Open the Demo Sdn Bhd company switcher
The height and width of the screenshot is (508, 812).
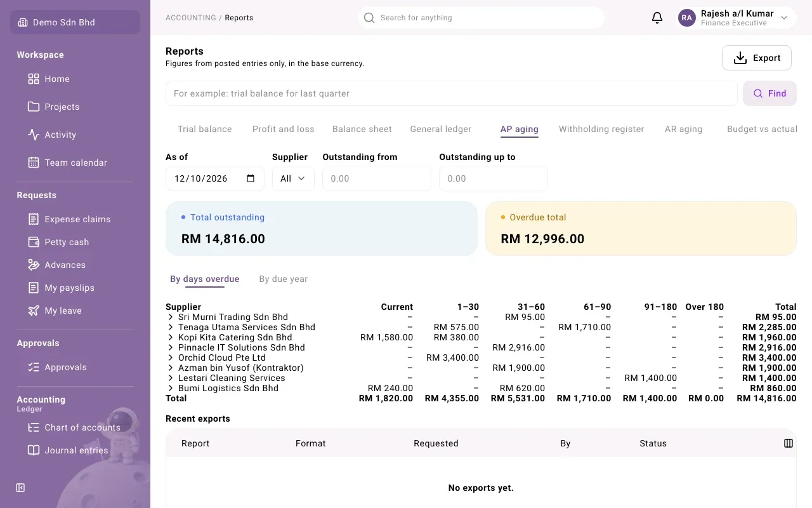[x=75, y=22]
